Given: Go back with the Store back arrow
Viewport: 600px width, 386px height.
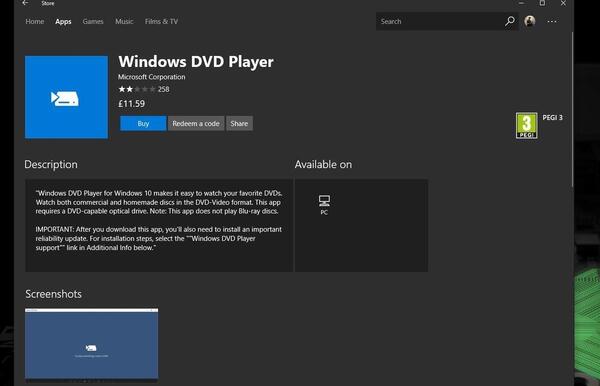Looking at the screenshot, I should click(25, 3).
